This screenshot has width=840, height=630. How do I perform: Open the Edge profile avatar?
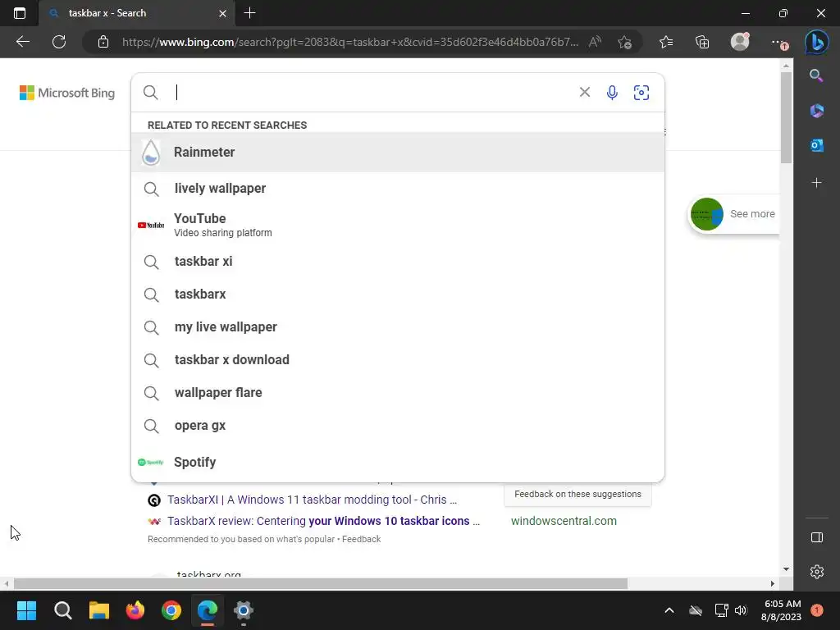pos(740,42)
